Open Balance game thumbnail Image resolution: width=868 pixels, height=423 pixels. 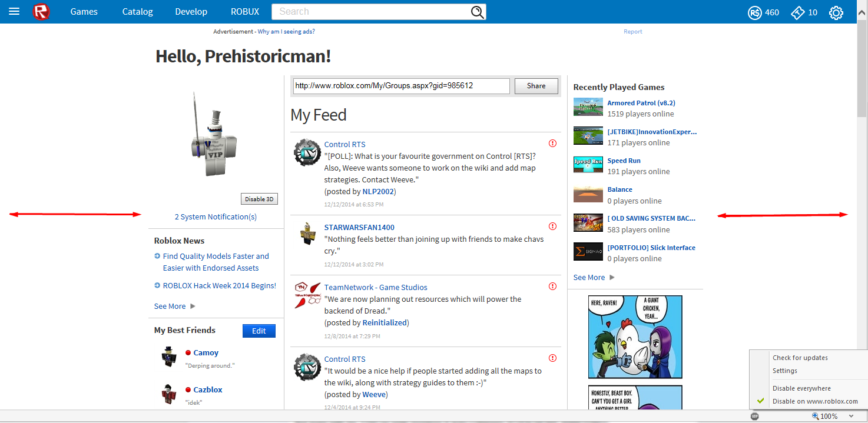coord(588,194)
